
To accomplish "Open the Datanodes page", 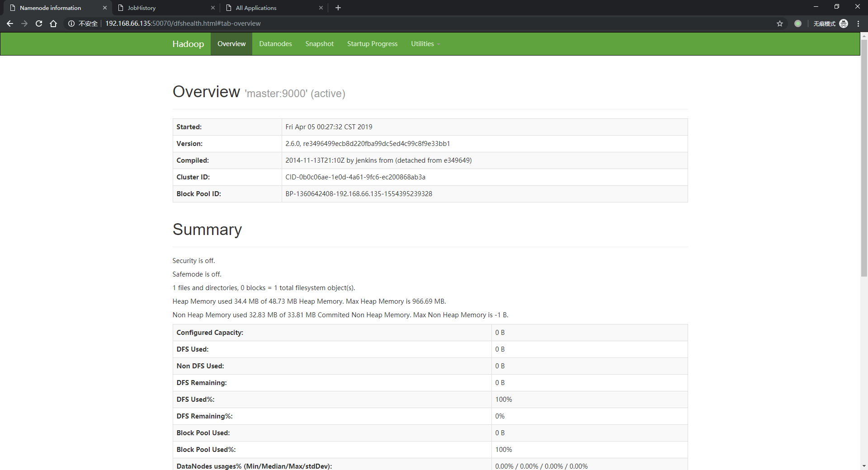I will 275,44.
